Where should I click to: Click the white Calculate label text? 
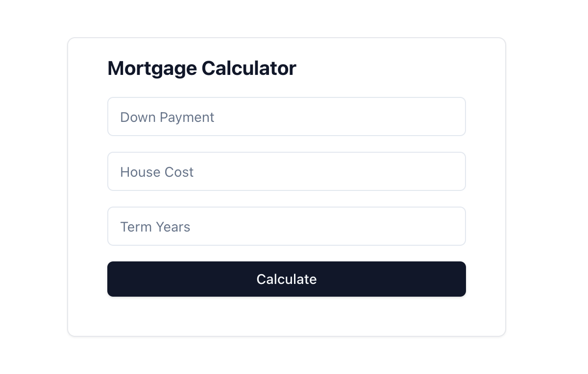(x=287, y=279)
